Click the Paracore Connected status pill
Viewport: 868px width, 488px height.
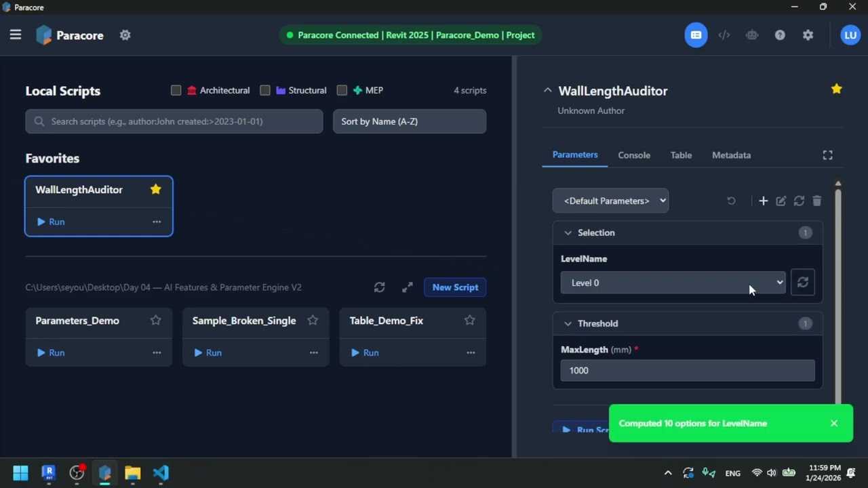coord(411,35)
